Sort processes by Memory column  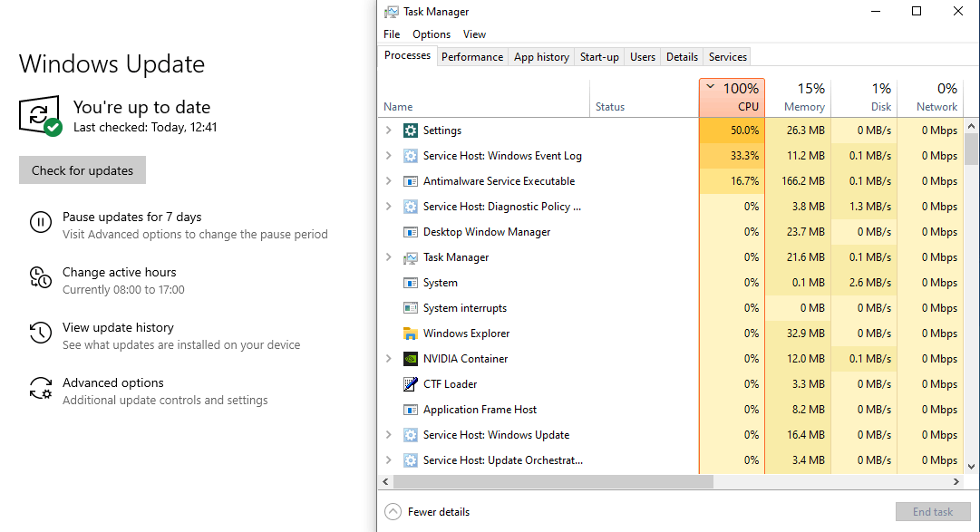(x=798, y=98)
